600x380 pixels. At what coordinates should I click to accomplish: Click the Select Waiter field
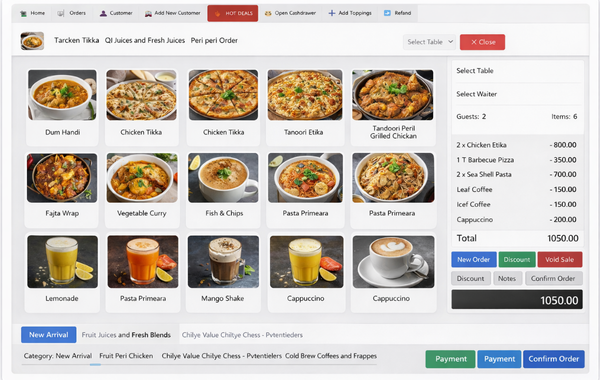point(518,94)
